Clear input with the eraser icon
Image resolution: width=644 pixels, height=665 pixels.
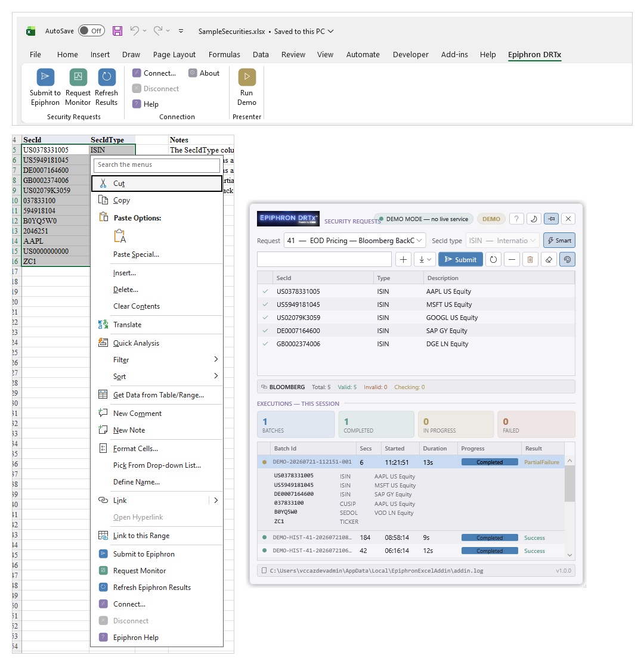[x=549, y=260]
